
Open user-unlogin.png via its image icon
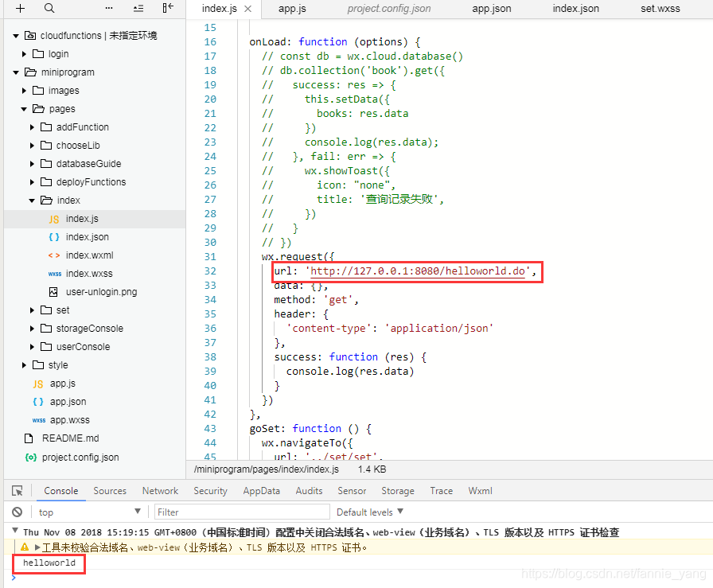click(x=53, y=292)
